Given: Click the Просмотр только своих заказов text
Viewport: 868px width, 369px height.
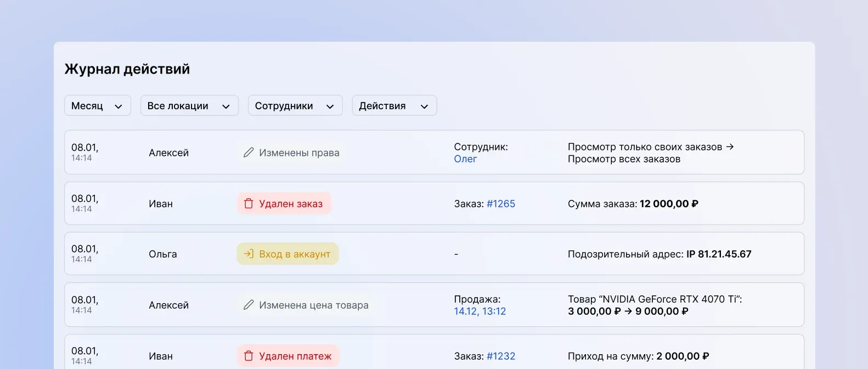Looking at the screenshot, I should [645, 147].
